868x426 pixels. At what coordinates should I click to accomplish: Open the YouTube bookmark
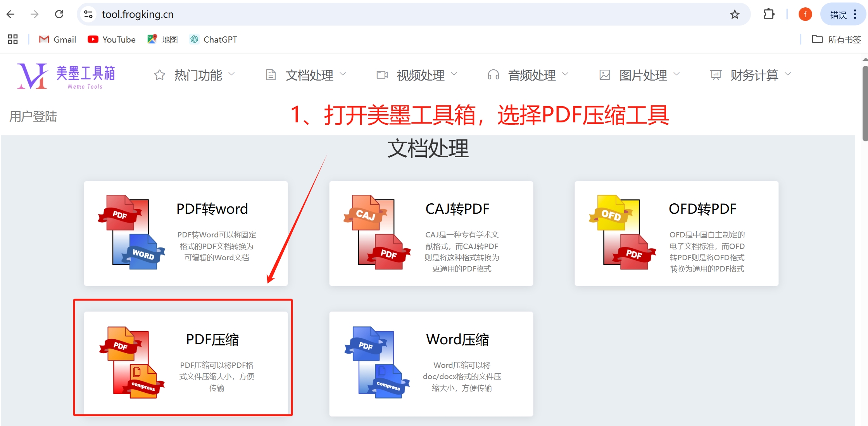pyautogui.click(x=112, y=40)
